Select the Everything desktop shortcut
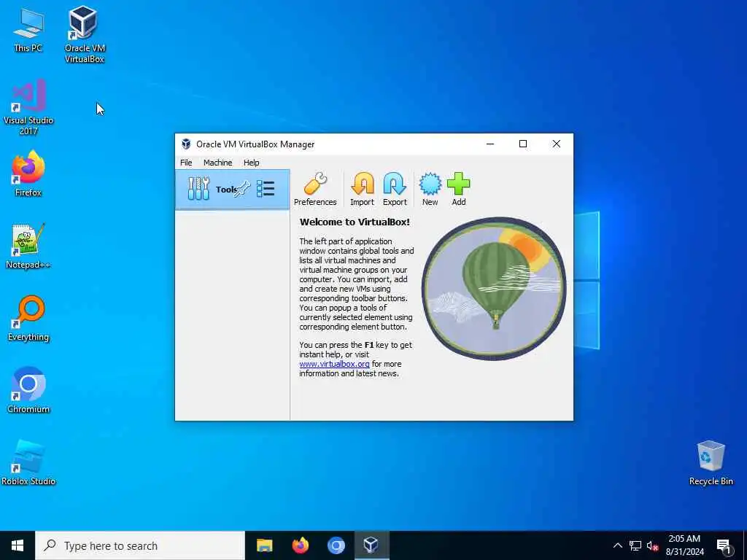Viewport: 747px width, 560px height. (x=28, y=319)
